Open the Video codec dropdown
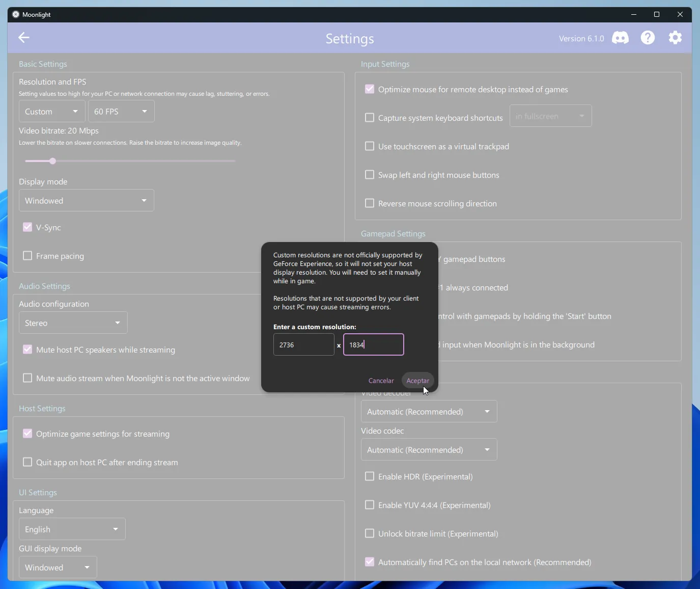The image size is (700, 589). tap(429, 450)
